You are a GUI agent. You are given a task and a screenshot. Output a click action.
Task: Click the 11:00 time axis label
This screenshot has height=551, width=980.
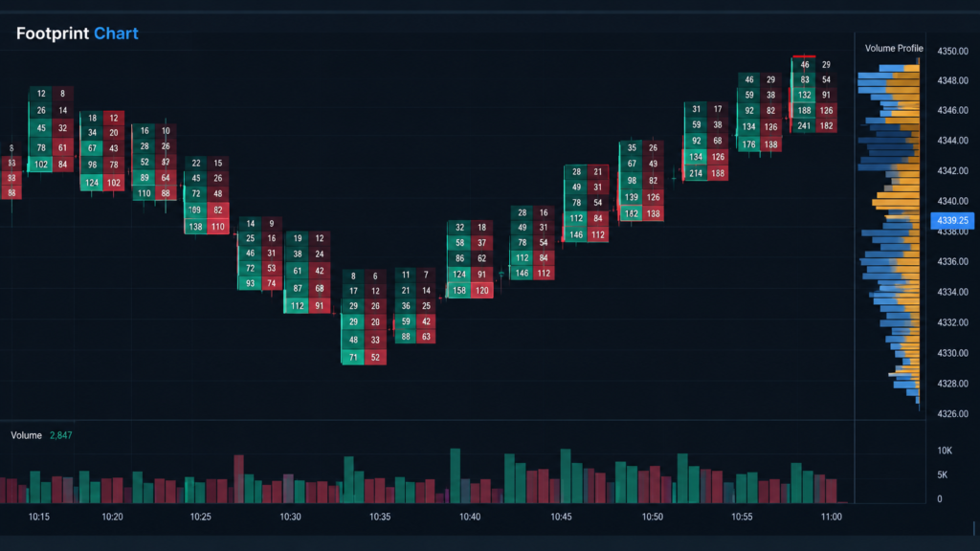click(832, 517)
